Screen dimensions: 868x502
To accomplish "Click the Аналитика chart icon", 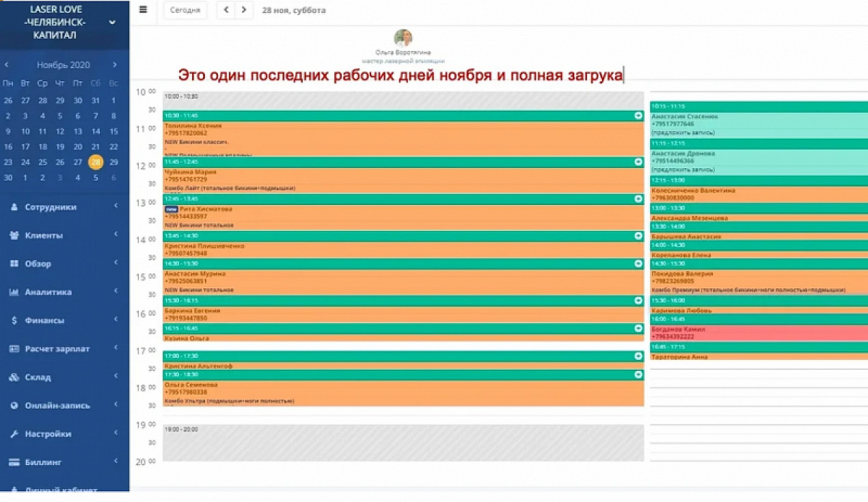I will [14, 292].
